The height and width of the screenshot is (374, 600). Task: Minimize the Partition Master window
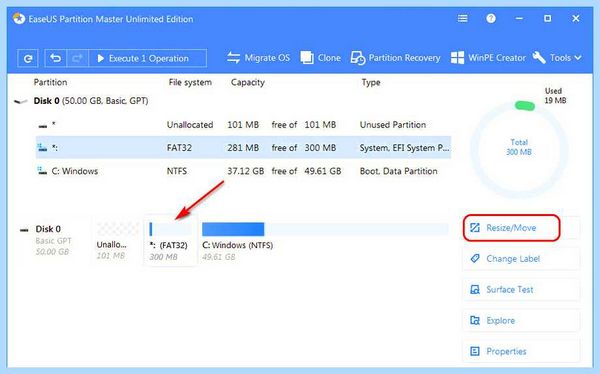[519, 18]
